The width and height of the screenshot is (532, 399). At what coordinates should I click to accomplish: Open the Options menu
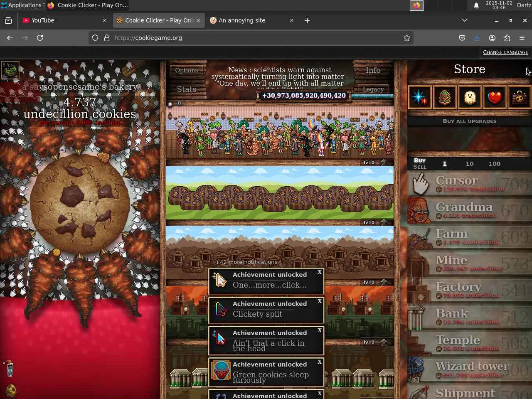pos(187,70)
